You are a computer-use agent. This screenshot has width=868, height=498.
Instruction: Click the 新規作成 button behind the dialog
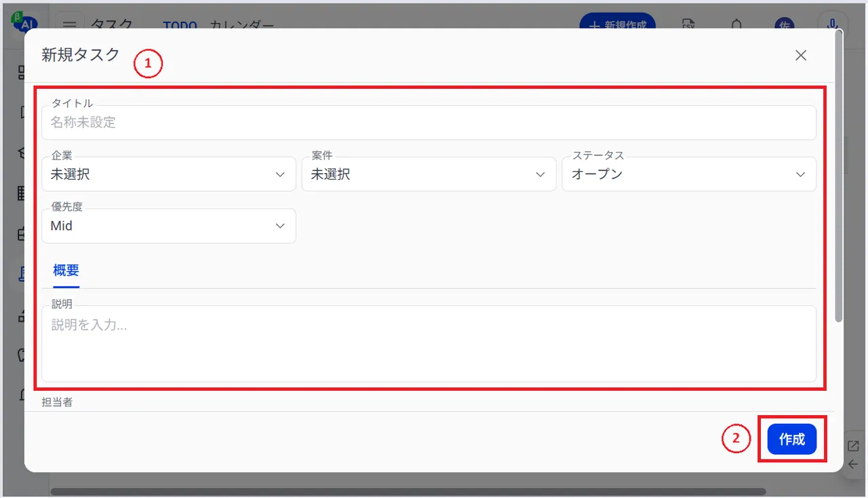[x=617, y=22]
